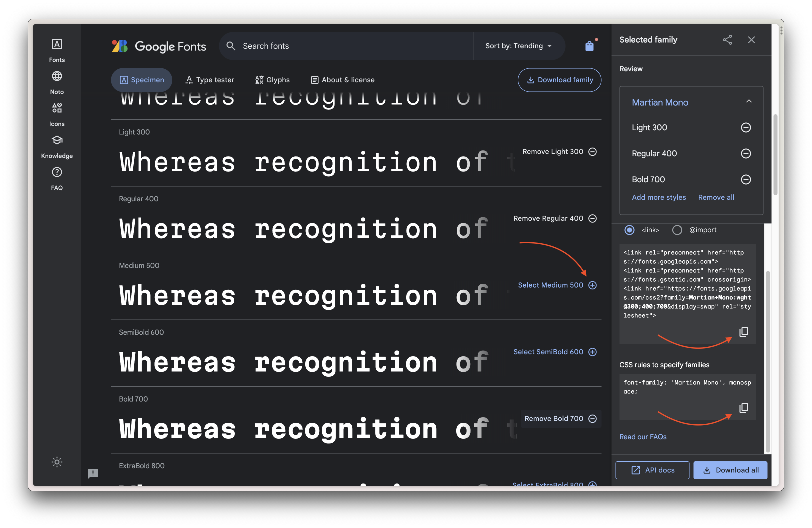The height and width of the screenshot is (528, 812).
Task: Click the 'ExtraBold 800' style label
Action: [x=141, y=465]
